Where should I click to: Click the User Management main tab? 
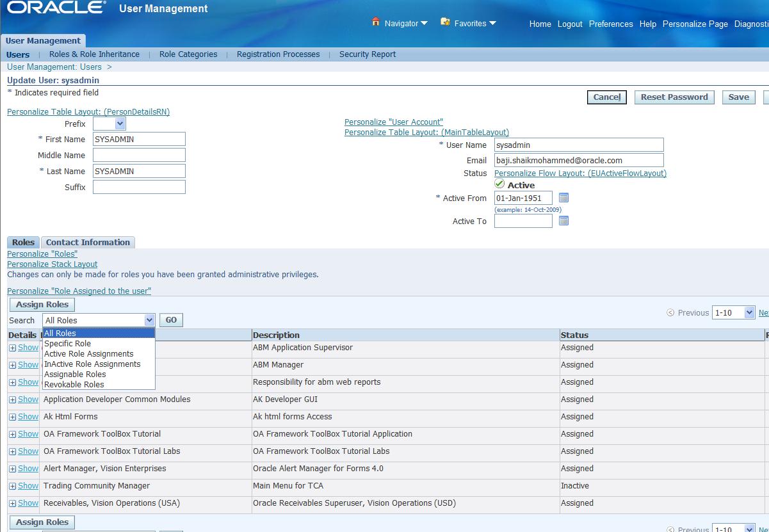43,40
